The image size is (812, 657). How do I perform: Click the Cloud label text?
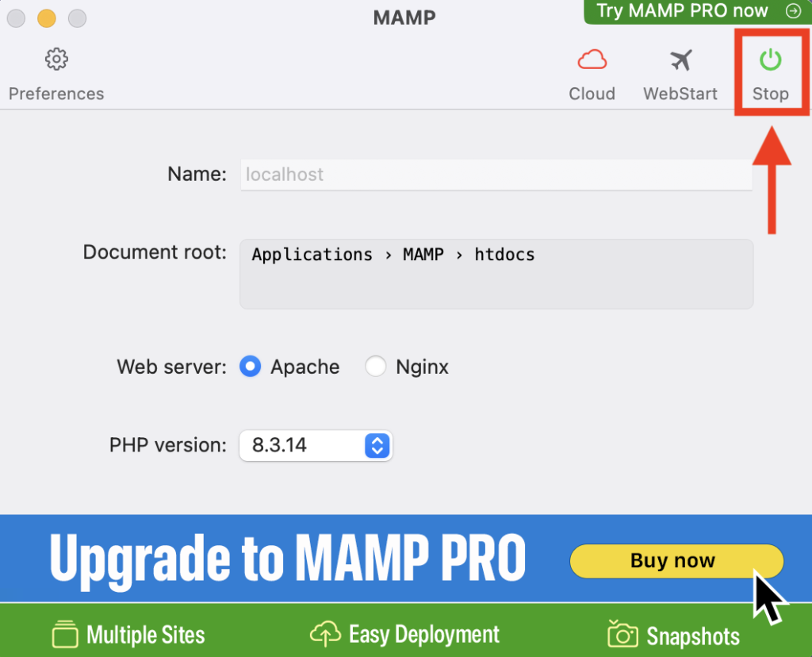(592, 94)
